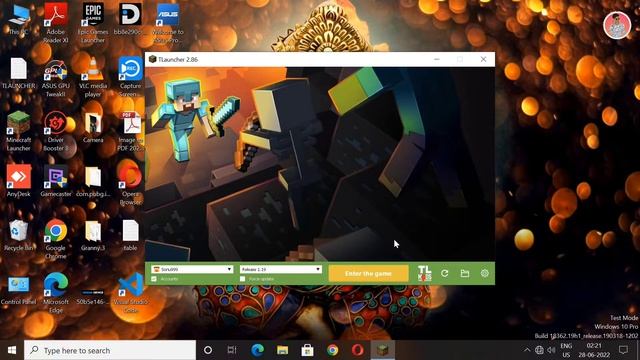Select Minecraft Launcher desktop shortcut
This screenshot has width=640, height=360.
[x=19, y=131]
